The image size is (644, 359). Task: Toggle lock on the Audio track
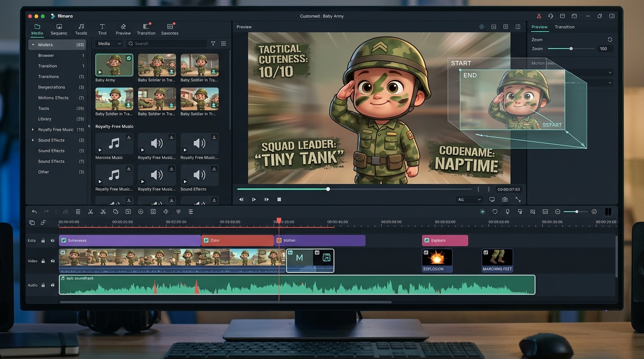coord(43,285)
